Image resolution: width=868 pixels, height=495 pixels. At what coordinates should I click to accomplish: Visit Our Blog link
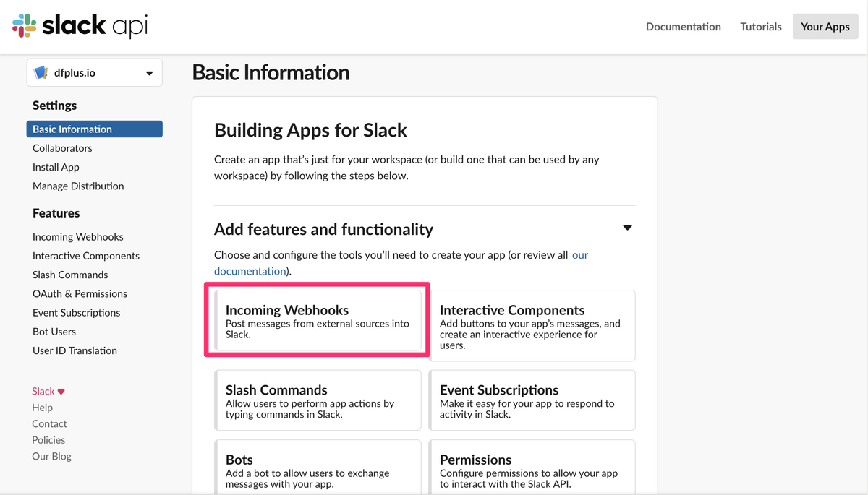[x=51, y=457]
